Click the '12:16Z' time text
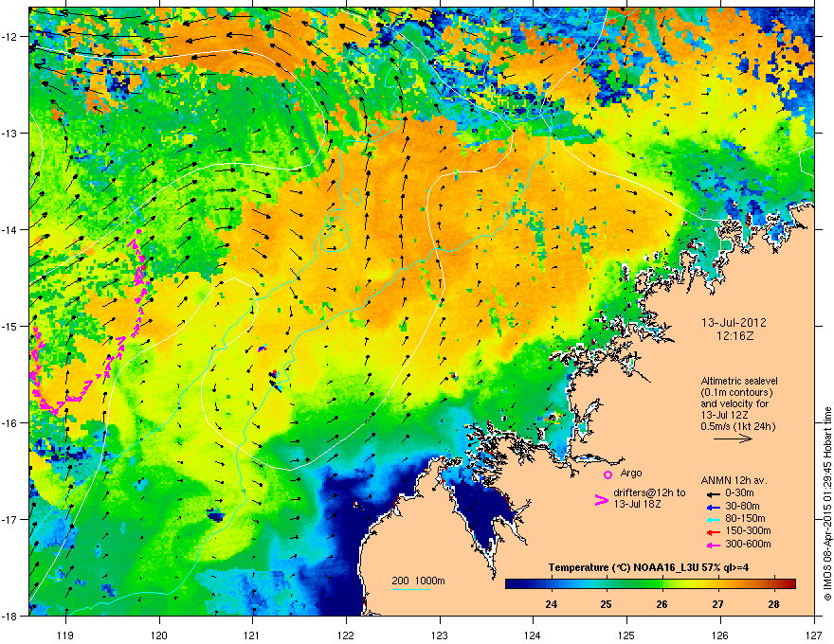 734,336
